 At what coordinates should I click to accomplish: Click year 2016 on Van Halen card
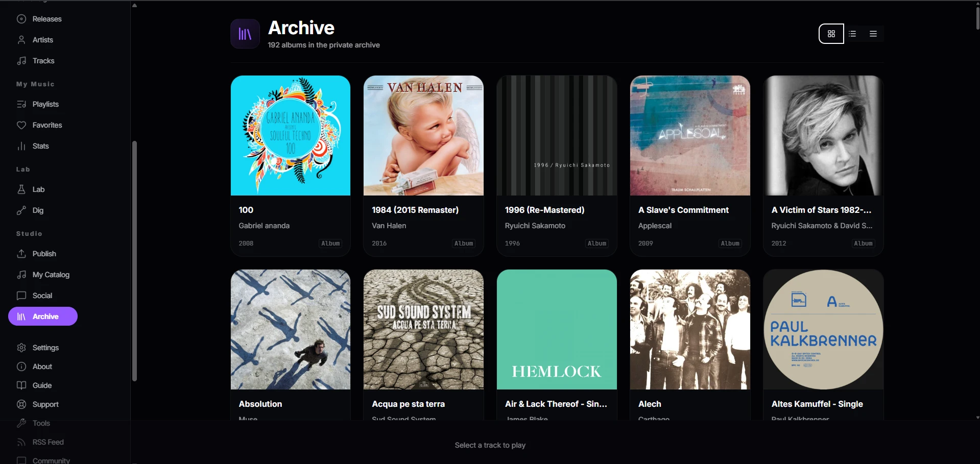(379, 243)
